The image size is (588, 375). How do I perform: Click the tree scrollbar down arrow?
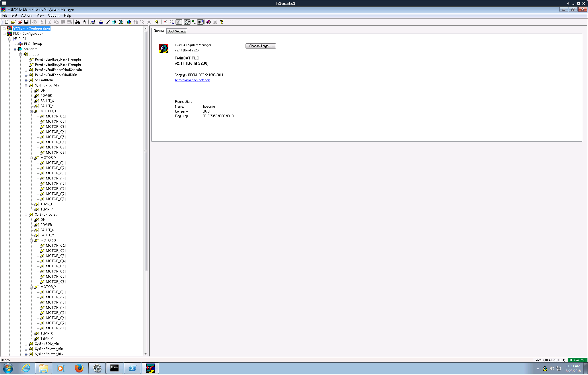145,354
